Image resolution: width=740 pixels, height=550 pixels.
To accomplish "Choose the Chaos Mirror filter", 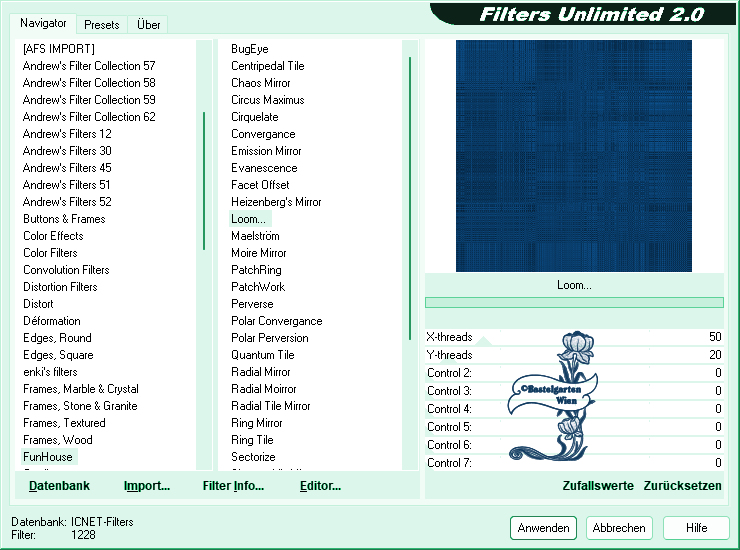I will point(261,83).
